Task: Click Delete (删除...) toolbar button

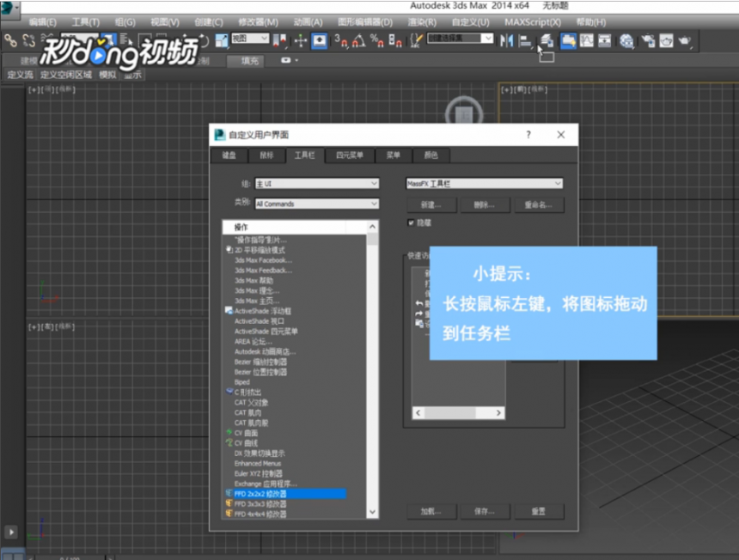Action: [x=484, y=205]
